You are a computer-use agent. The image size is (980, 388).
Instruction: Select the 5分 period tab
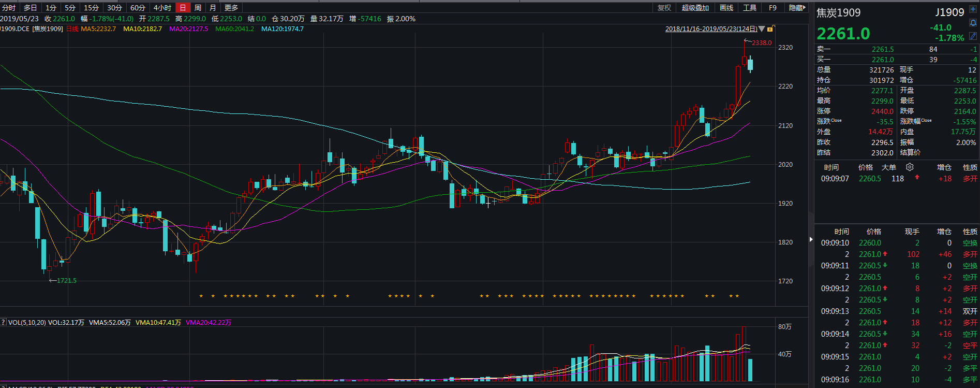click(70, 8)
